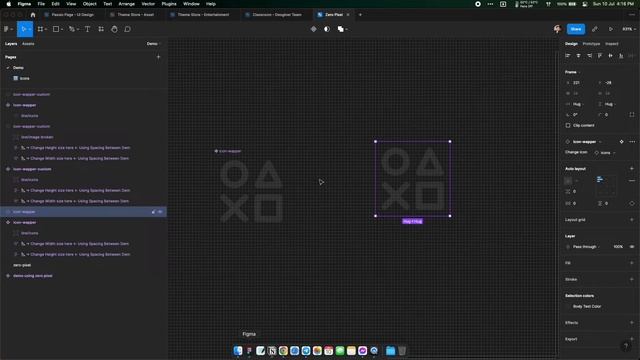Open the Arrange menu
This screenshot has height=360, width=640.
coord(127,4)
